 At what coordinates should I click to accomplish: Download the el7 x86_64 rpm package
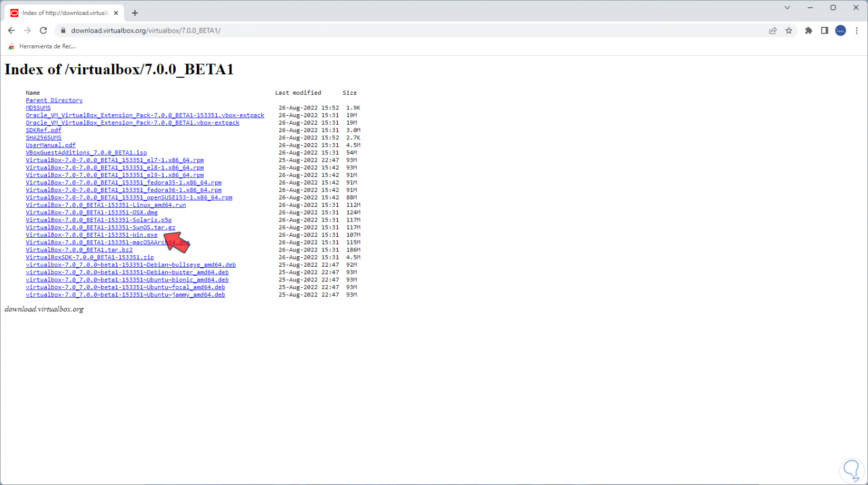coord(115,160)
